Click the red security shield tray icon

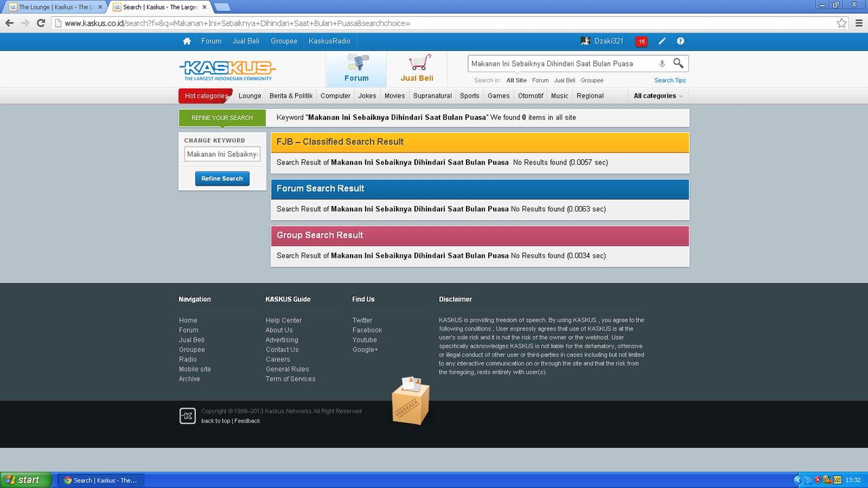pyautogui.click(x=818, y=480)
